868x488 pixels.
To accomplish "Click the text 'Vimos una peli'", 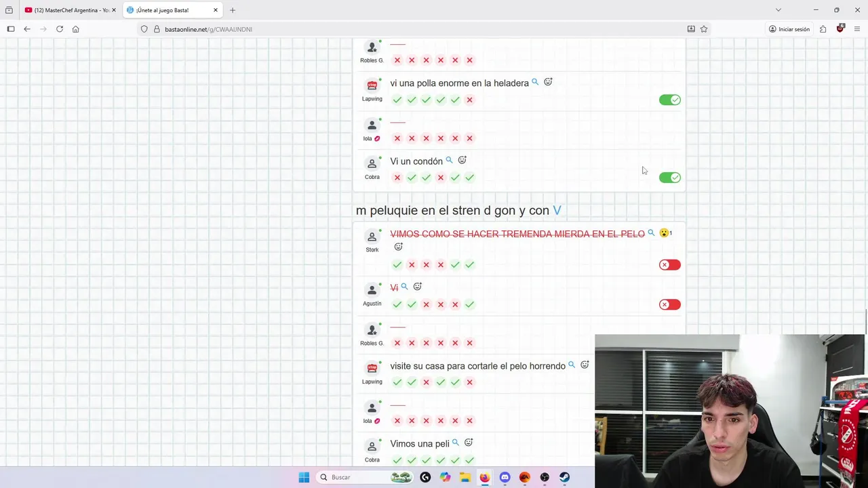I will [420, 444].
